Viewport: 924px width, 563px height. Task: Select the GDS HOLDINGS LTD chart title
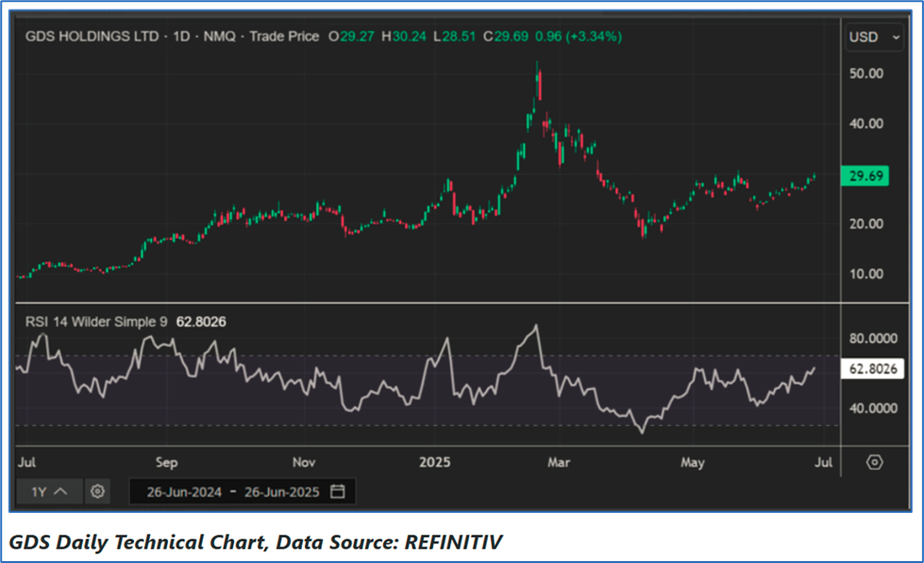(x=91, y=37)
